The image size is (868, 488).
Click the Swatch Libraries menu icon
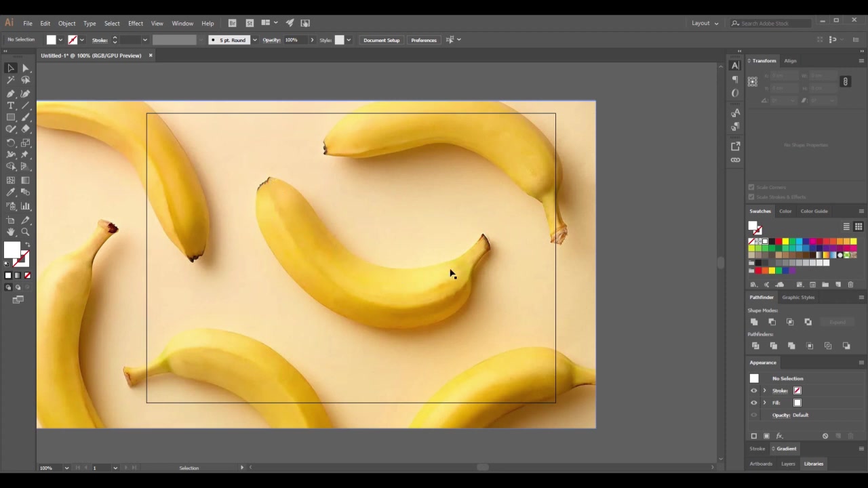pos(753,285)
